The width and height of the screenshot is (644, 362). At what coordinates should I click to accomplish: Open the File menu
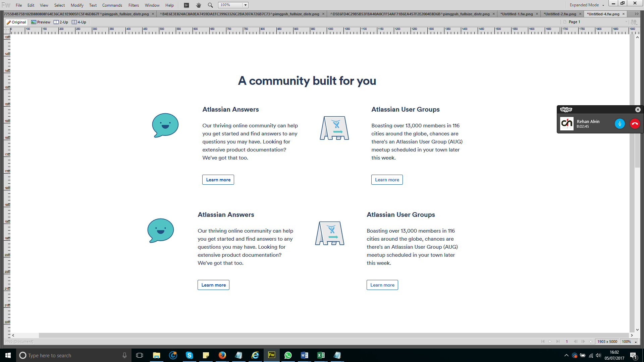tap(19, 5)
